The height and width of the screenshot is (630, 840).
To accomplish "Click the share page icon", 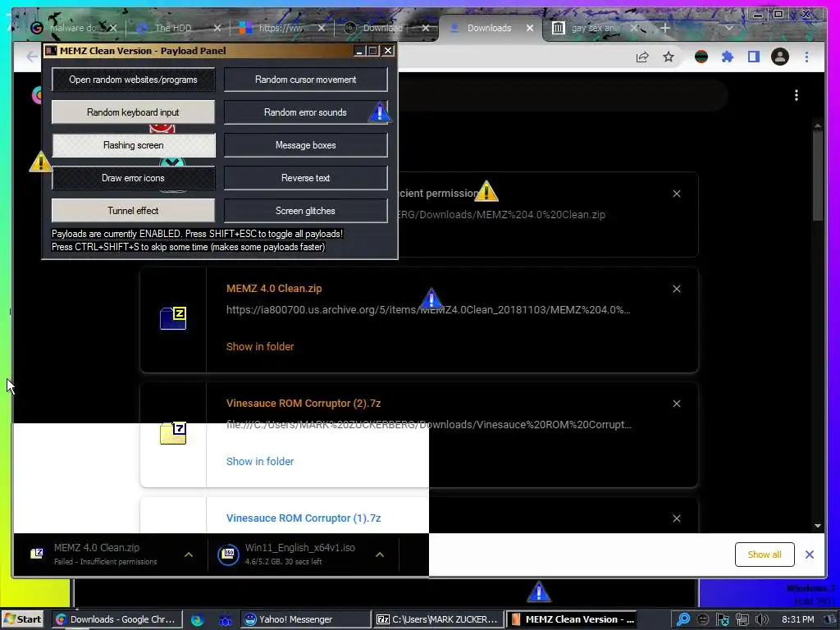I will [x=641, y=57].
